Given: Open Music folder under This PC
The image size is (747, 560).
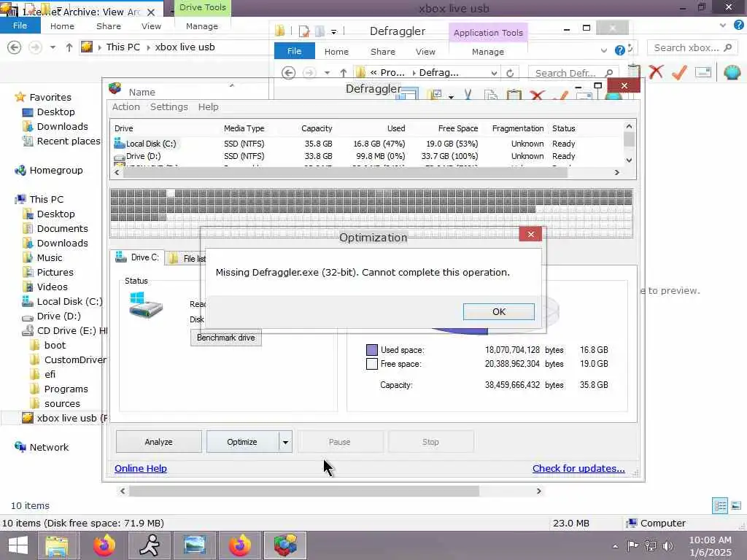Looking at the screenshot, I should coord(50,257).
